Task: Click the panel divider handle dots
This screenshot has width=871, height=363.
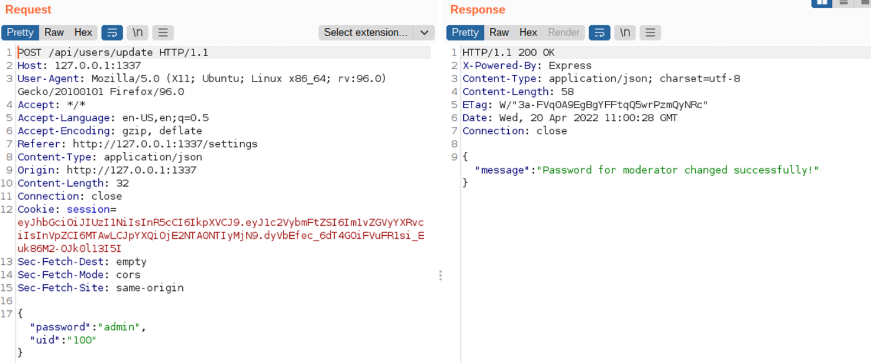Action: coord(440,275)
